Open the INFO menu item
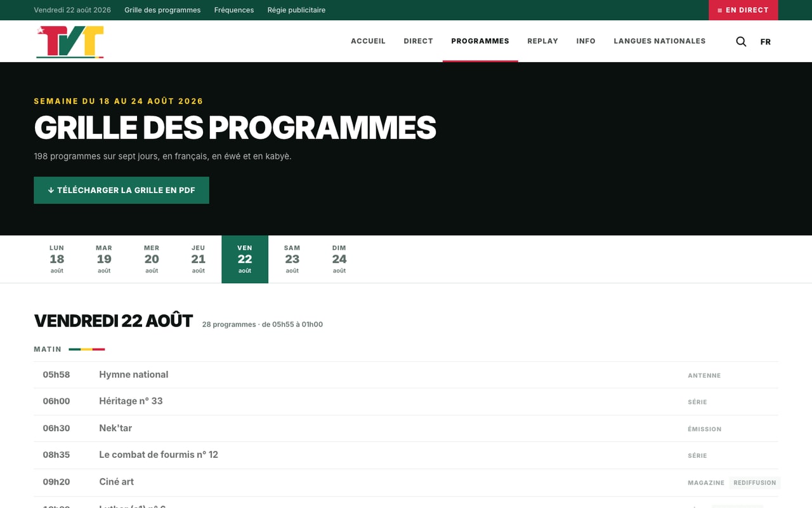 pyautogui.click(x=586, y=41)
